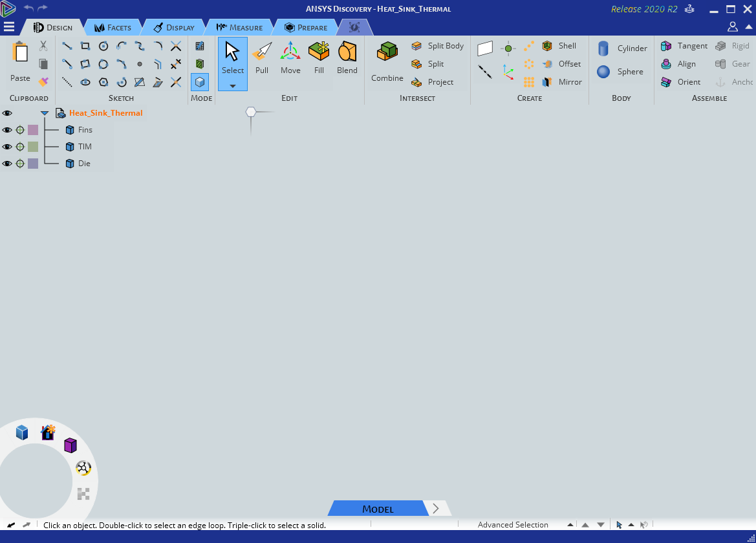Open the user account icon
756x543 pixels.
[732, 27]
